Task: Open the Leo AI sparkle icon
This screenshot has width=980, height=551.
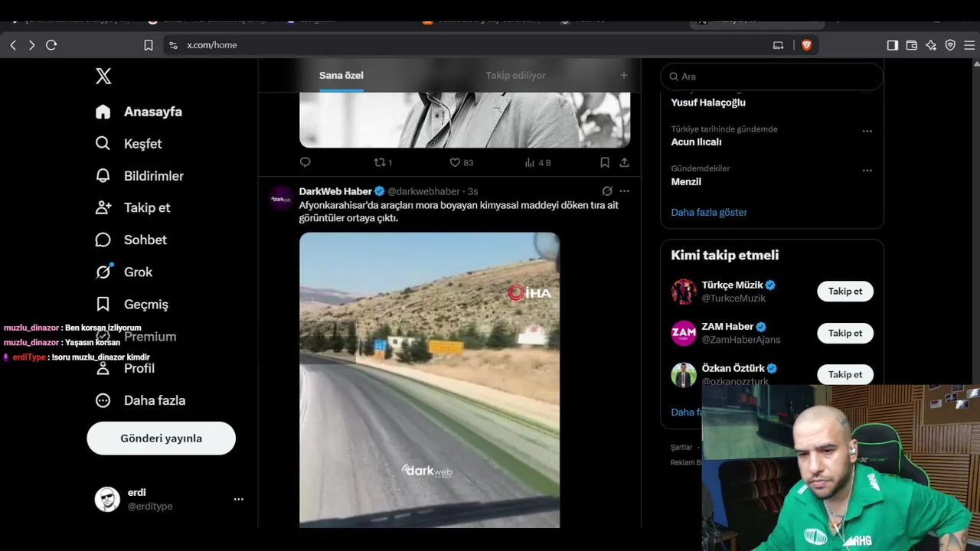Action: click(x=931, y=45)
